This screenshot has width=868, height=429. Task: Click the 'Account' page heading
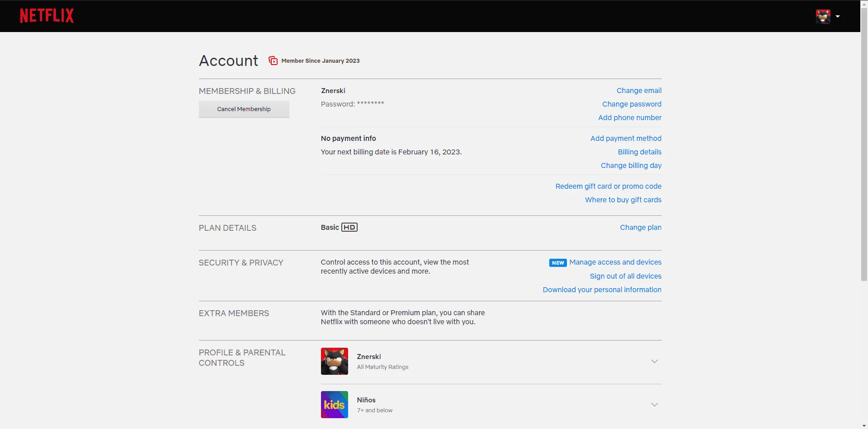[228, 61]
